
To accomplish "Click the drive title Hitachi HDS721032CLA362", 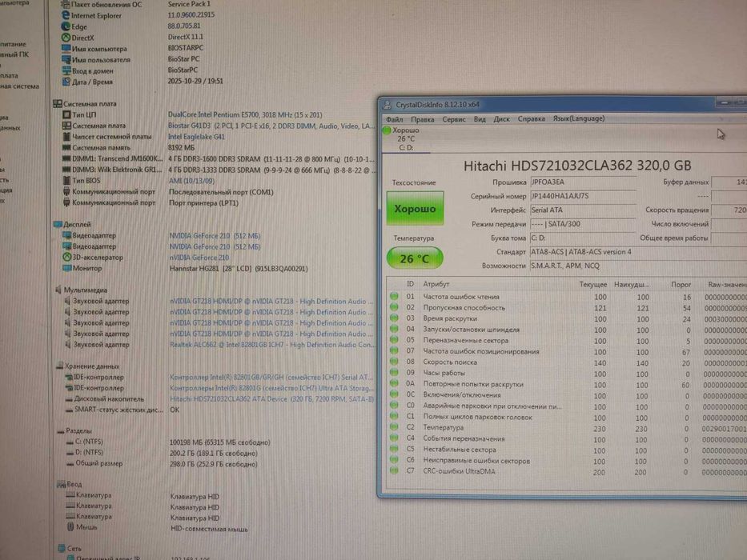I will 577,166.
